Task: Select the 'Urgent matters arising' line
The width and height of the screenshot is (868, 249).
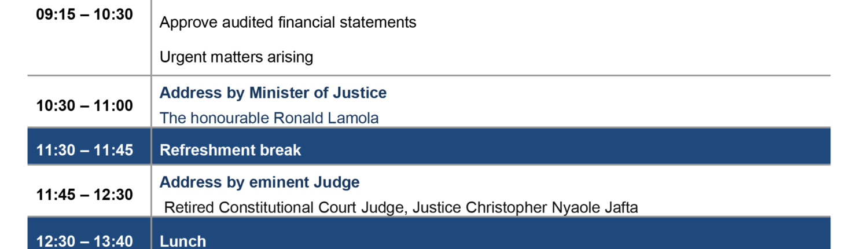Action: [x=236, y=57]
